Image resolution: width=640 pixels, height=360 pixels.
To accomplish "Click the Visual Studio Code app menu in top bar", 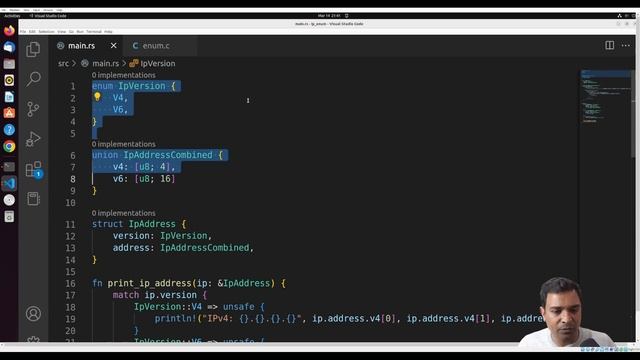I will (x=48, y=16).
